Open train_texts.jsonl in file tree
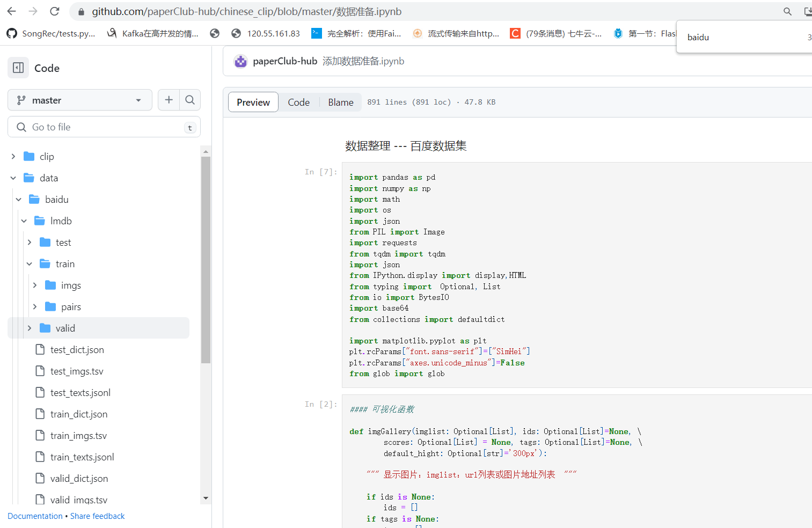This screenshot has height=528, width=812. [x=82, y=457]
